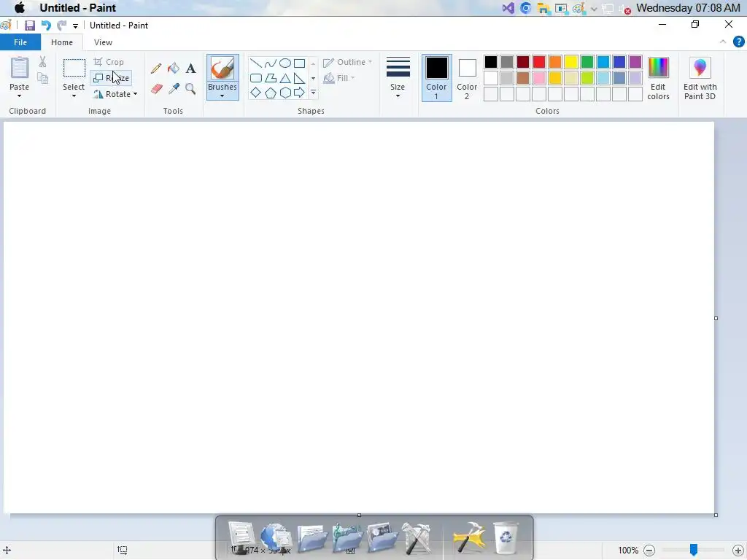The height and width of the screenshot is (560, 747).
Task: Pick the Rounded rectangle shape
Action: pyautogui.click(x=256, y=78)
